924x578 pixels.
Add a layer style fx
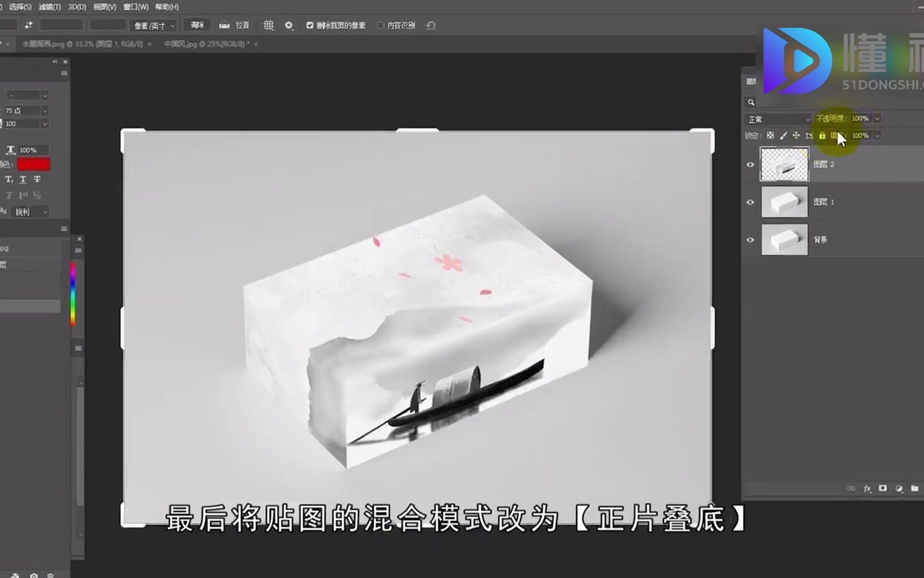pyautogui.click(x=867, y=488)
